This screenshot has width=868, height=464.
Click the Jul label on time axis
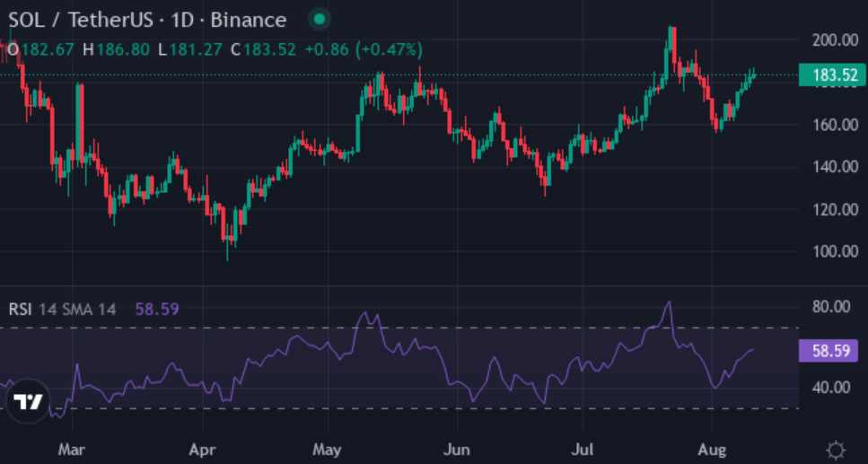pos(583,450)
